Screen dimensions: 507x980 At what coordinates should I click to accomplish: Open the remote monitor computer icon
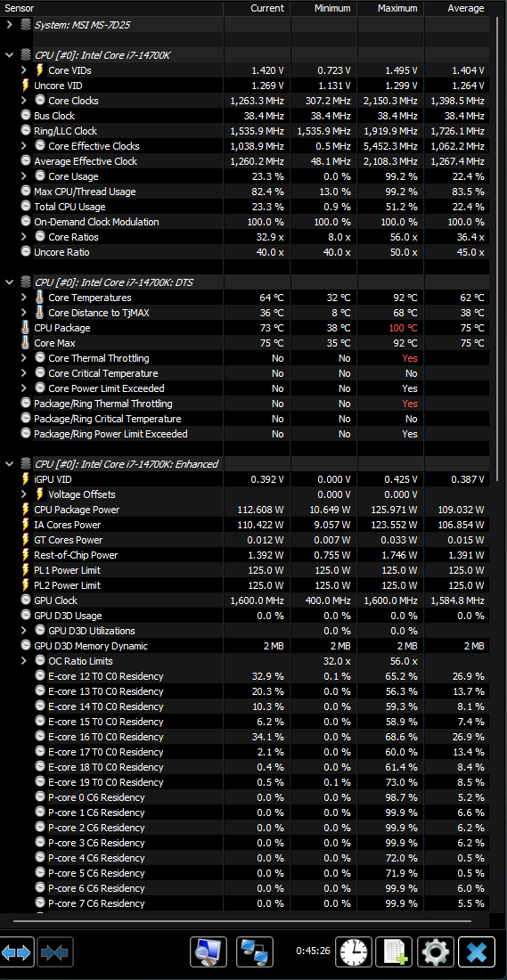pyautogui.click(x=209, y=952)
